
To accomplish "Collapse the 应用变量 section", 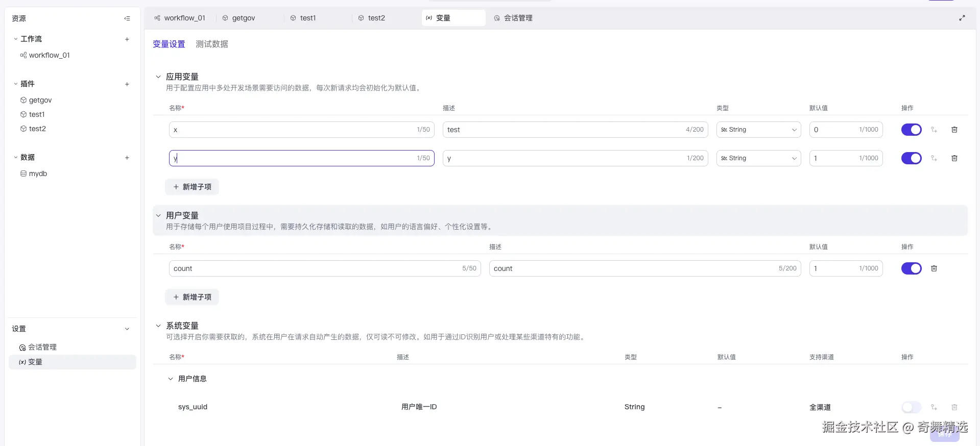I will pos(158,77).
